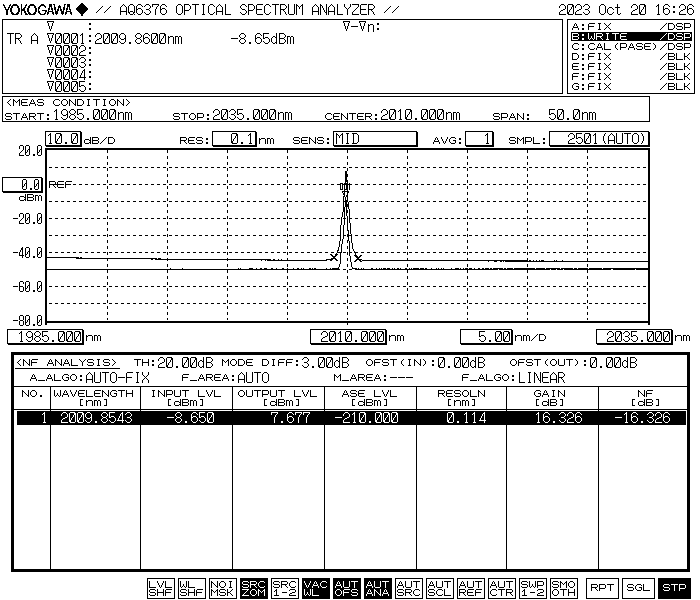Click the AUT REF auto reference icon
Screen dimensions: 700x600
point(471,588)
